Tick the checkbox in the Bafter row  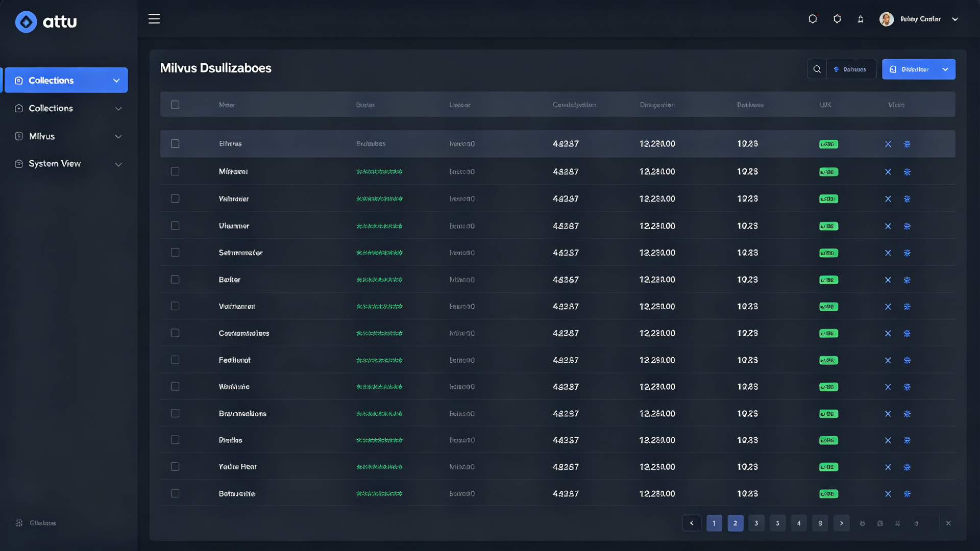coord(175,280)
